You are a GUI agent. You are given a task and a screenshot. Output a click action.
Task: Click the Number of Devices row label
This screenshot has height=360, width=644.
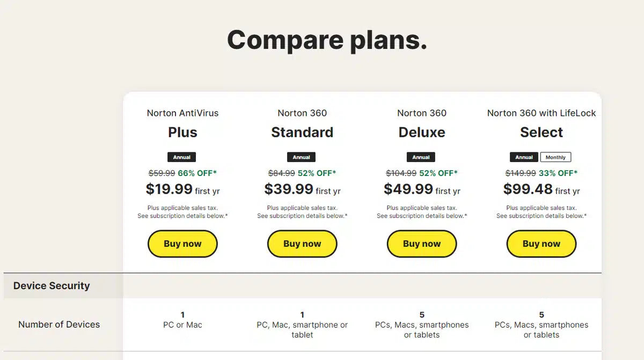[x=59, y=325]
